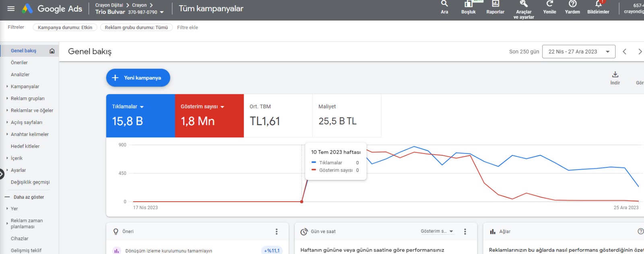Expand Yer in sidebar
This screenshot has width=644, height=254.
click(7, 209)
